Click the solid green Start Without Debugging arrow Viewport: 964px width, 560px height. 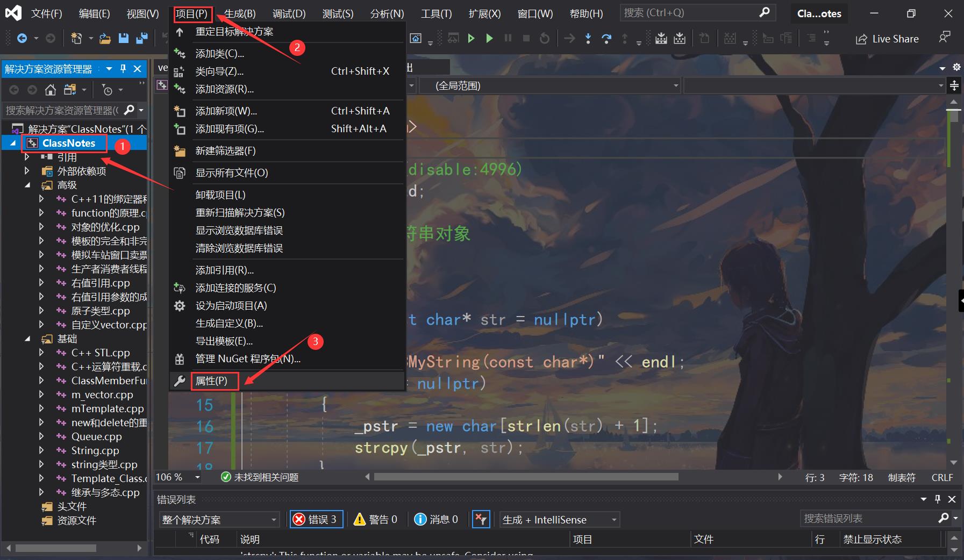(x=489, y=38)
